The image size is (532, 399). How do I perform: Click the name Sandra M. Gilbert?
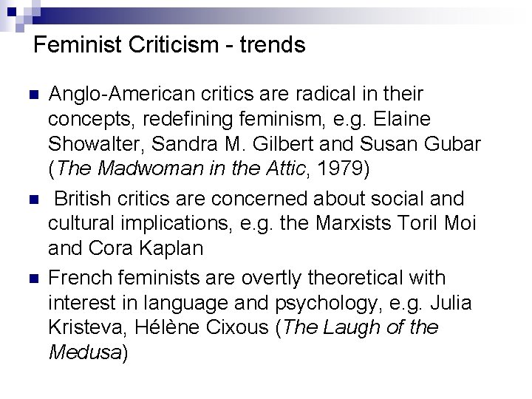pyautogui.click(x=232, y=143)
